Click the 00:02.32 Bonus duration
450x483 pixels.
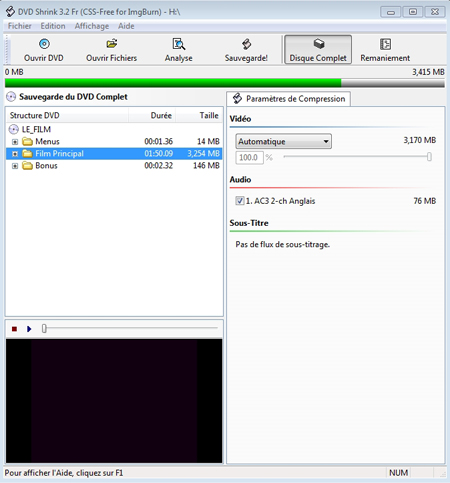click(x=159, y=166)
